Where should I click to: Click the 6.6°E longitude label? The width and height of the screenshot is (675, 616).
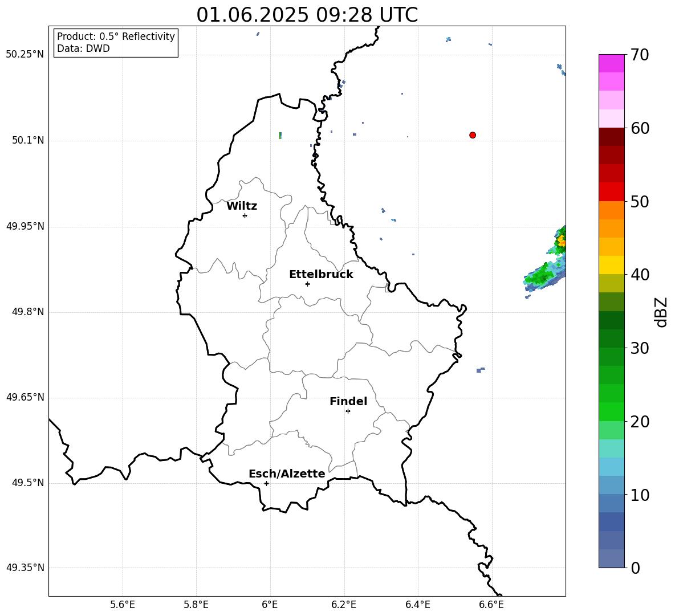(491, 605)
